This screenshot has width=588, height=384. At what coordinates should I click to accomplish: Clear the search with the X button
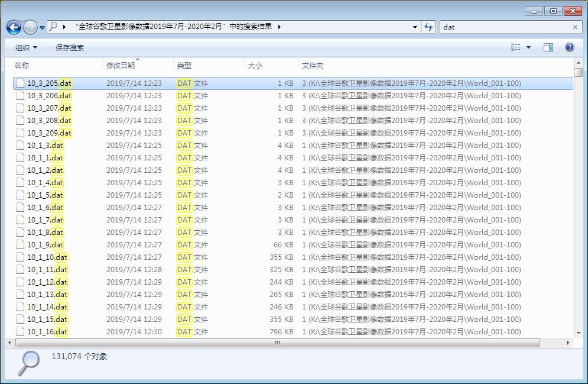coord(576,27)
